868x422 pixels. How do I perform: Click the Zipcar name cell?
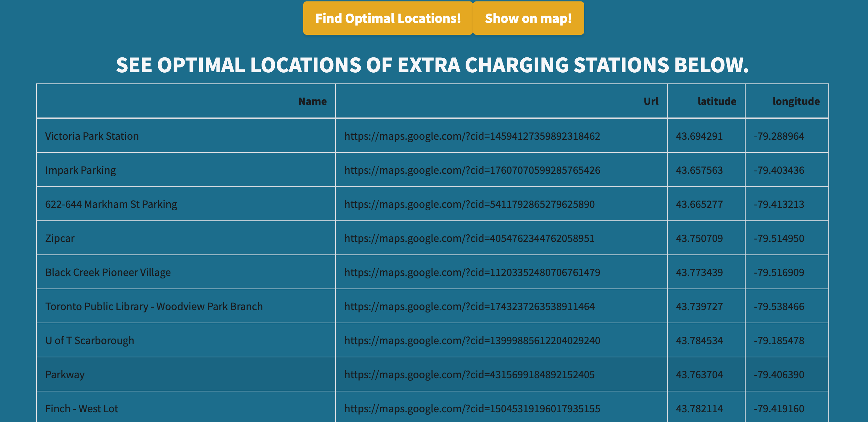click(186, 238)
